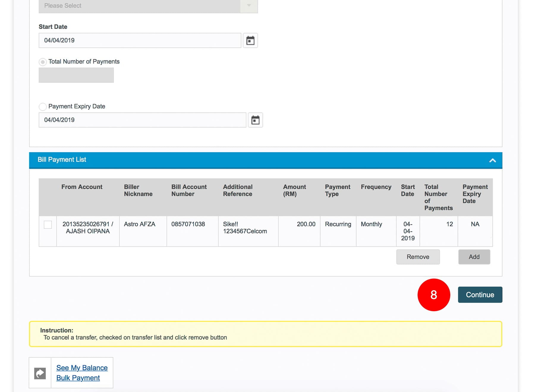Click Continue to proceed

pos(480,295)
